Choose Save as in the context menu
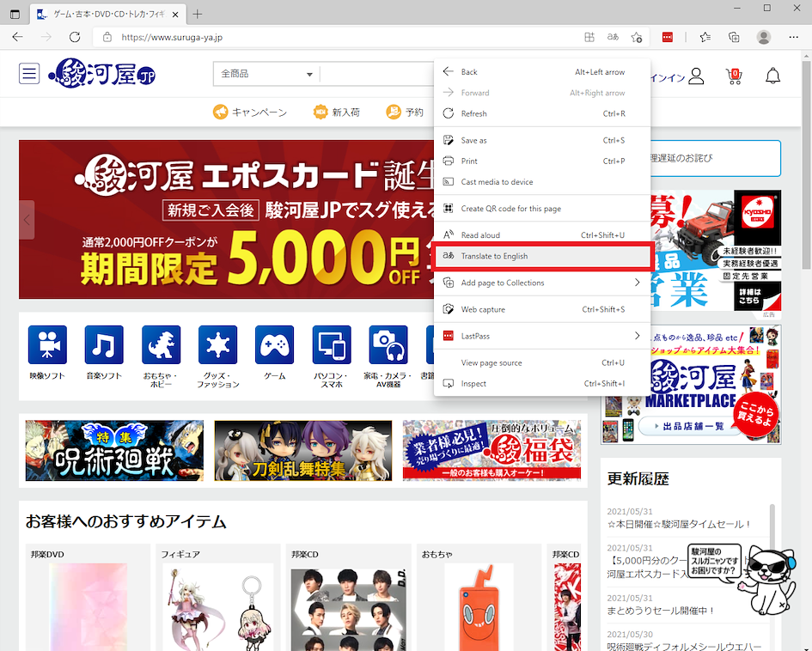This screenshot has width=812, height=651. coord(542,140)
